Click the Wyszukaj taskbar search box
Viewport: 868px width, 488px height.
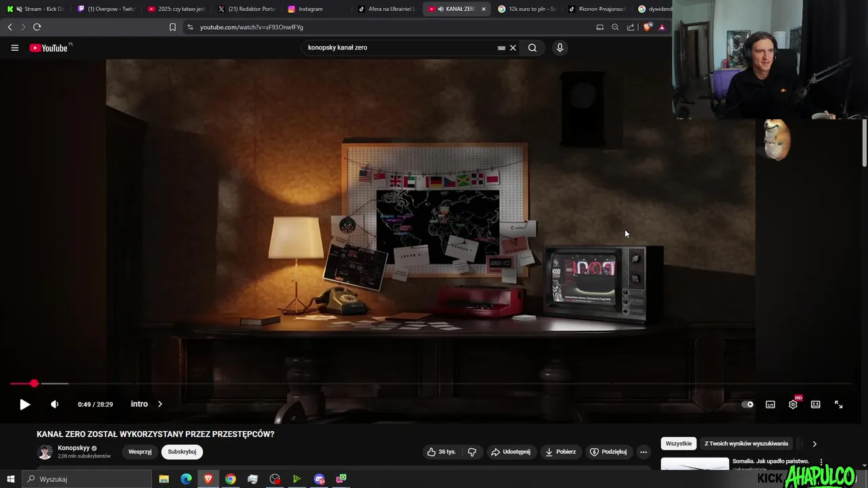click(x=87, y=479)
